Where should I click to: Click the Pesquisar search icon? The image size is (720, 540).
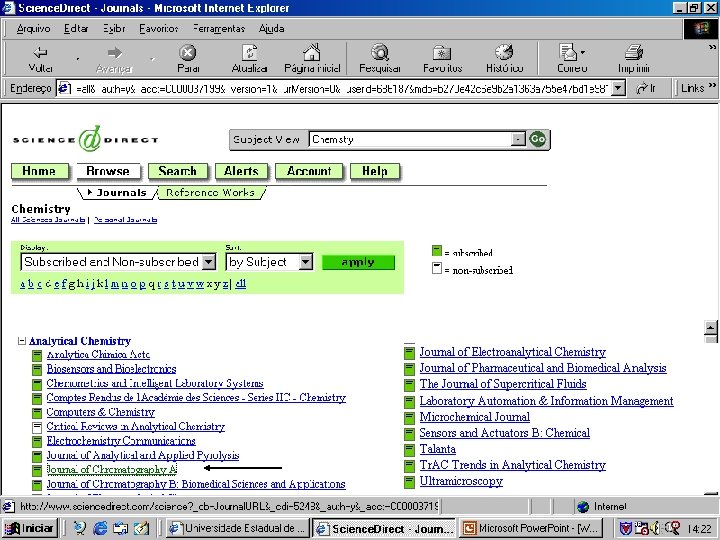[380, 52]
